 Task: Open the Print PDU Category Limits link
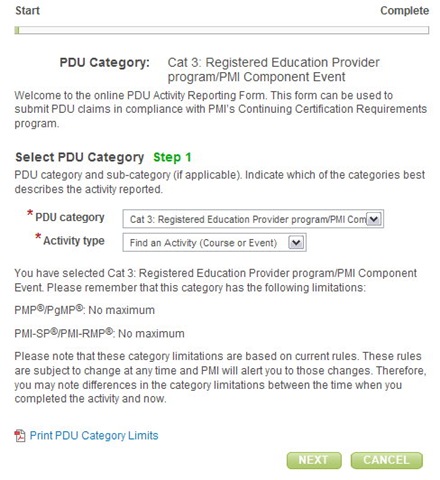click(94, 436)
